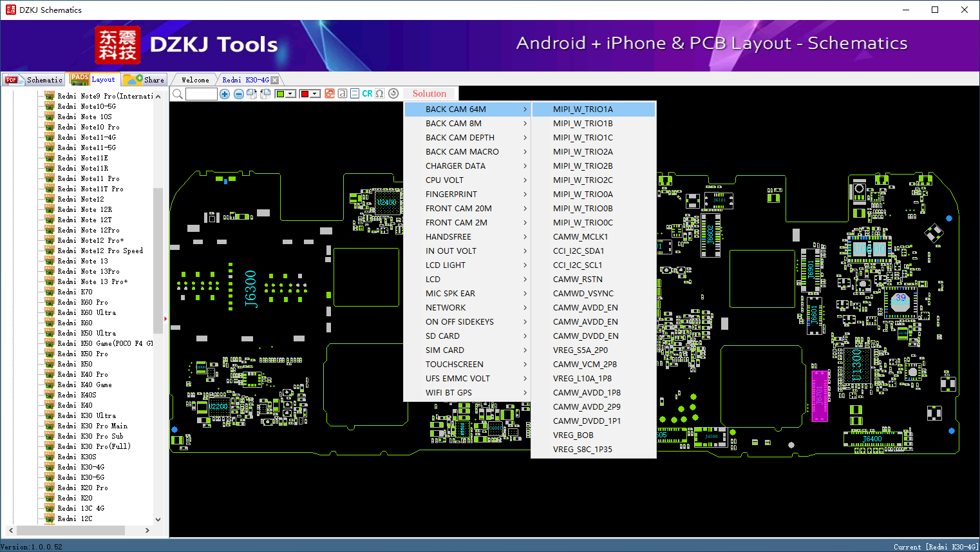Close the Redmi K30-4G tab
This screenshot has width=980, height=552.
pyautogui.click(x=275, y=80)
